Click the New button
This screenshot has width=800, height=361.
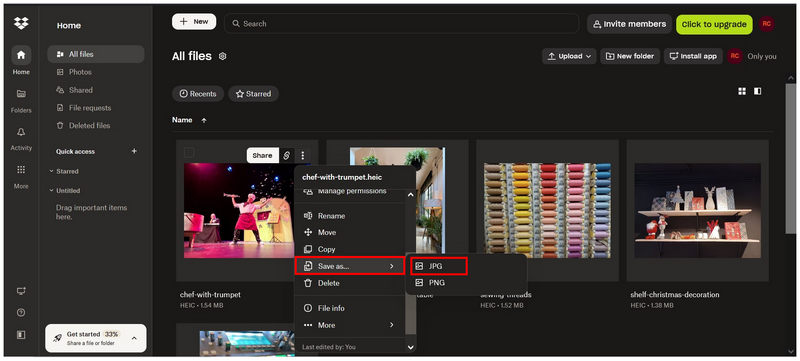pos(194,21)
